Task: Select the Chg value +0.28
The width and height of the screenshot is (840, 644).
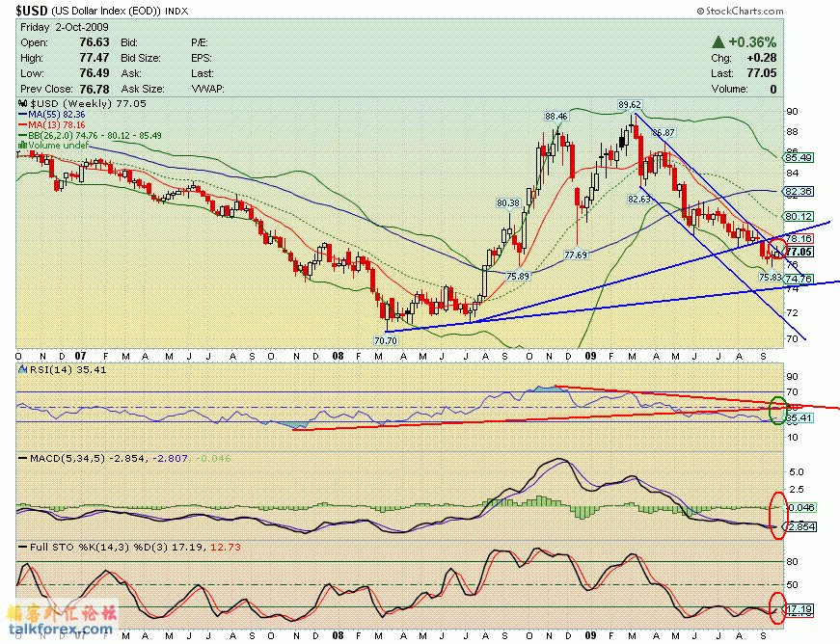Action: 761,58
